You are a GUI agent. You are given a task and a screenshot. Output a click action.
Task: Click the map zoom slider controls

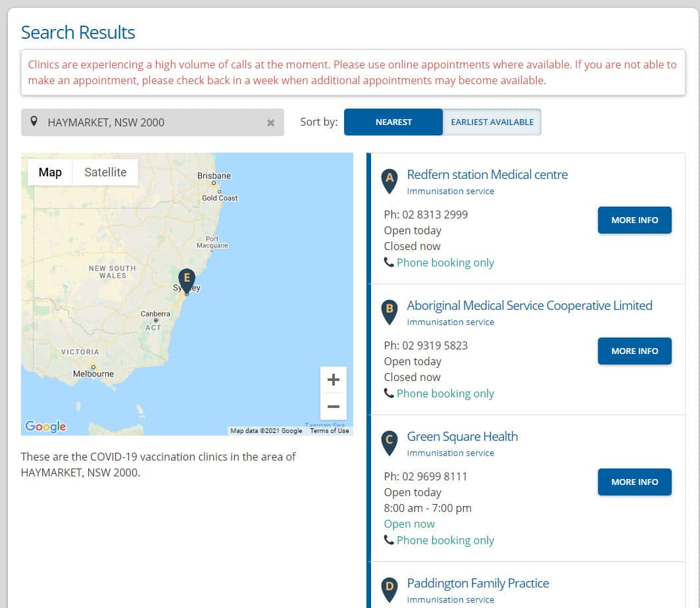[x=334, y=393]
